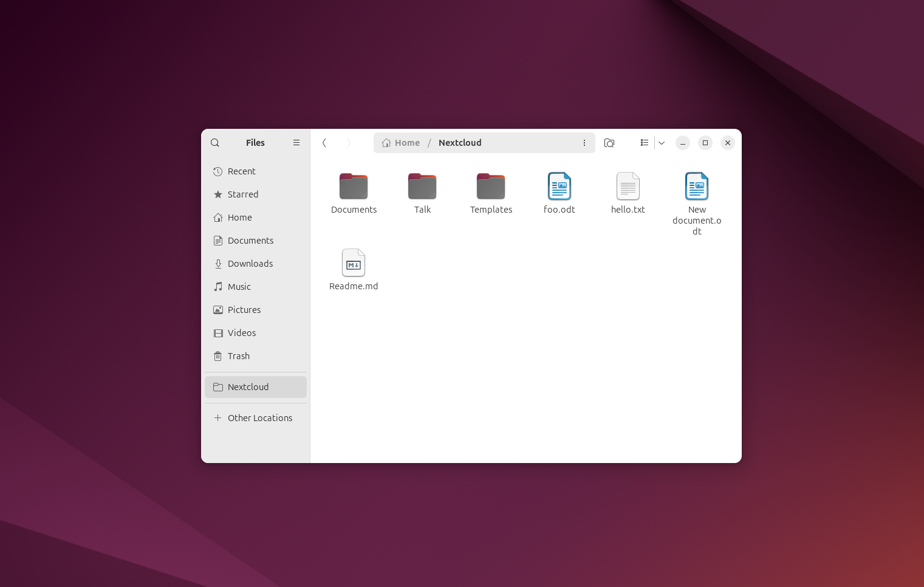Click the "foo.odt" file name label
This screenshot has height=587, width=924.
(560, 210)
